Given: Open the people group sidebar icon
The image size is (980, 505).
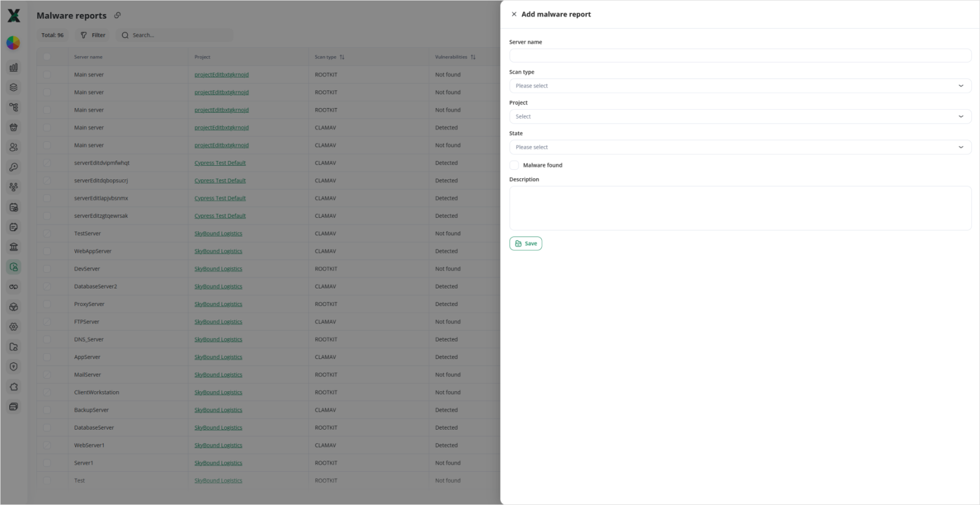Looking at the screenshot, I should [x=13, y=187].
